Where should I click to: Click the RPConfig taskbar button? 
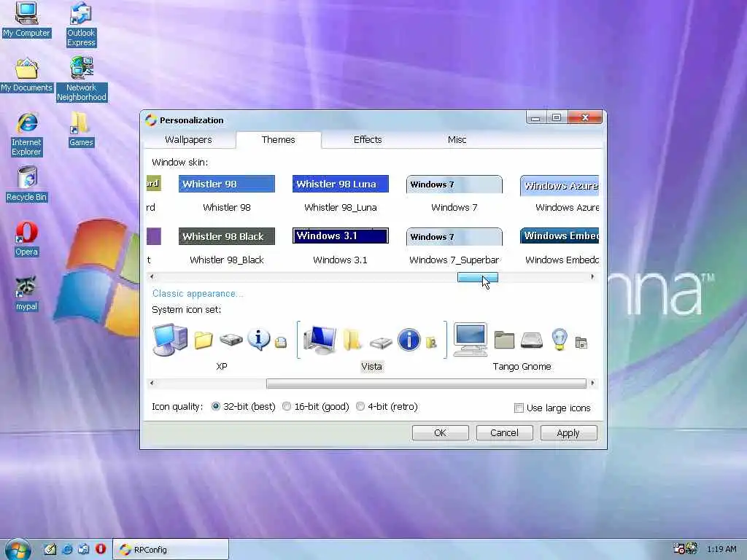pyautogui.click(x=171, y=550)
